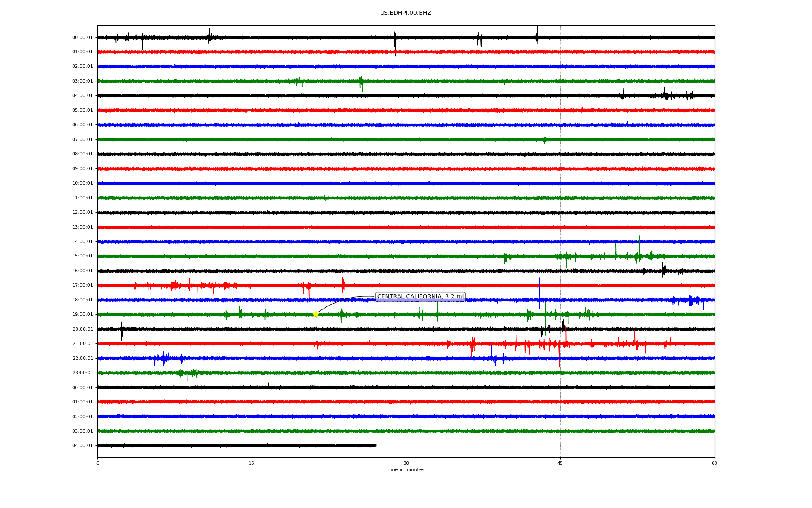Viewport: 812px width, 508px height.
Task: Select the 11:00:01 trace label
Action: (82, 198)
